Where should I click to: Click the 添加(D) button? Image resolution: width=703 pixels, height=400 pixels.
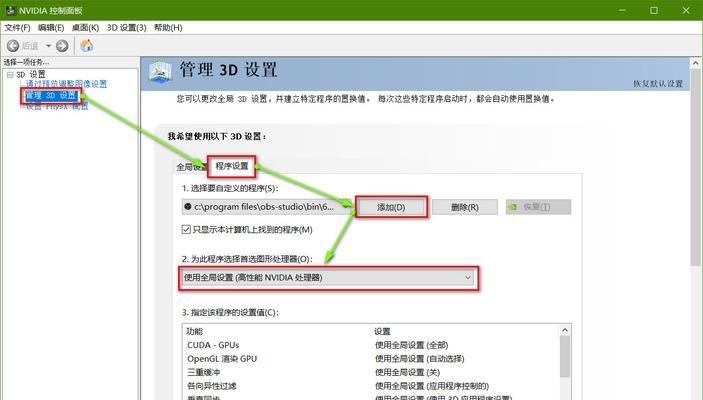tap(391, 207)
